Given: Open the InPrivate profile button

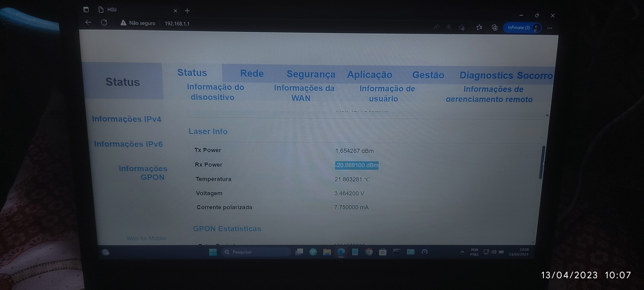Looking at the screenshot, I should (522, 28).
